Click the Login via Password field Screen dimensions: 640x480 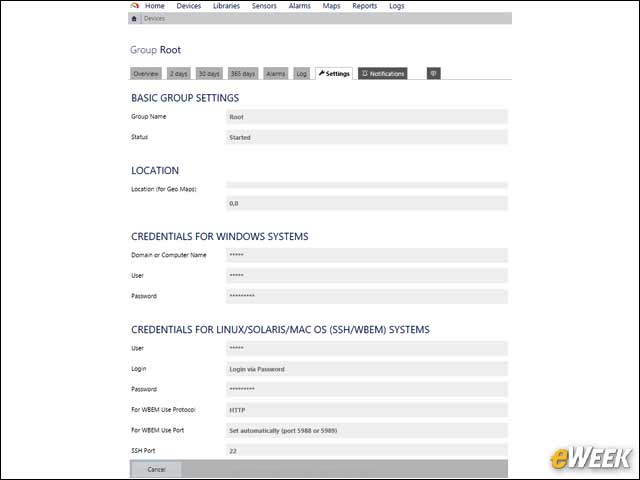pos(367,369)
